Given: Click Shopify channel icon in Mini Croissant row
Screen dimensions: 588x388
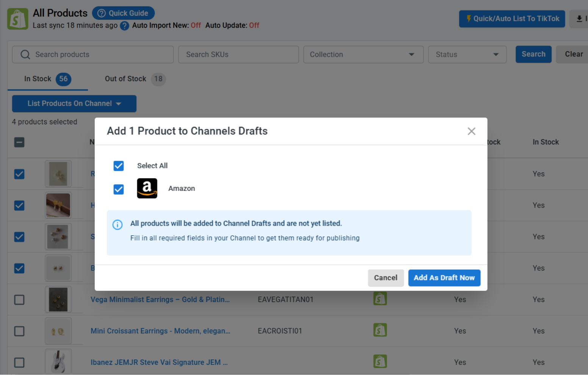Looking at the screenshot, I should coord(380,330).
